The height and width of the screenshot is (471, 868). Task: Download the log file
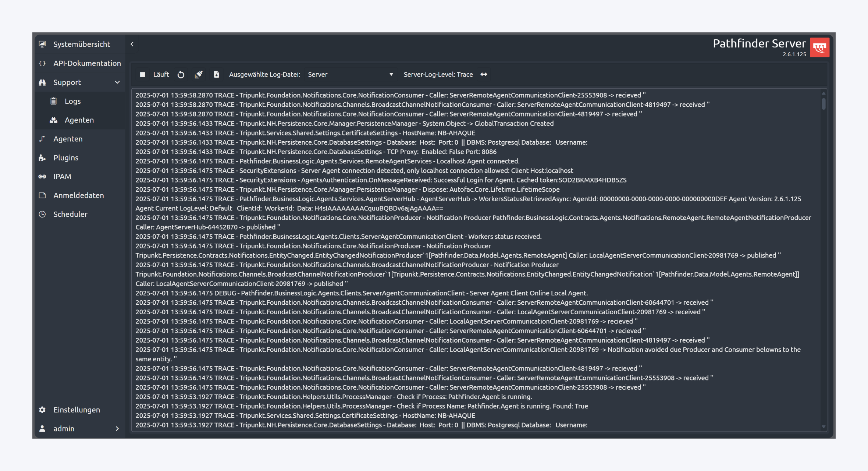point(217,75)
